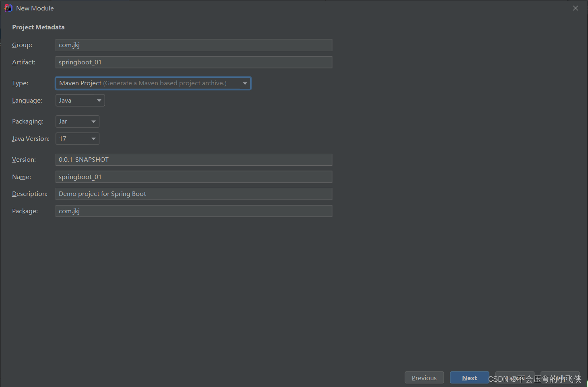Go back with the Previous button

click(x=424, y=378)
